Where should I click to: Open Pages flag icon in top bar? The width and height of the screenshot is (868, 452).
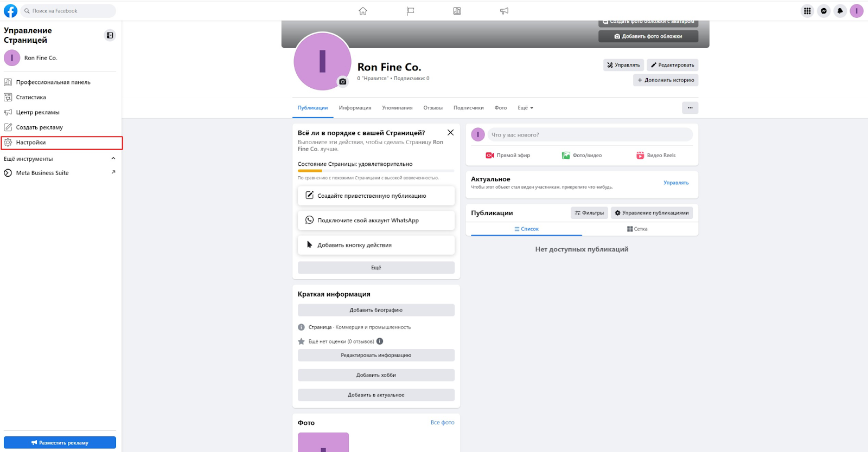pyautogui.click(x=410, y=11)
